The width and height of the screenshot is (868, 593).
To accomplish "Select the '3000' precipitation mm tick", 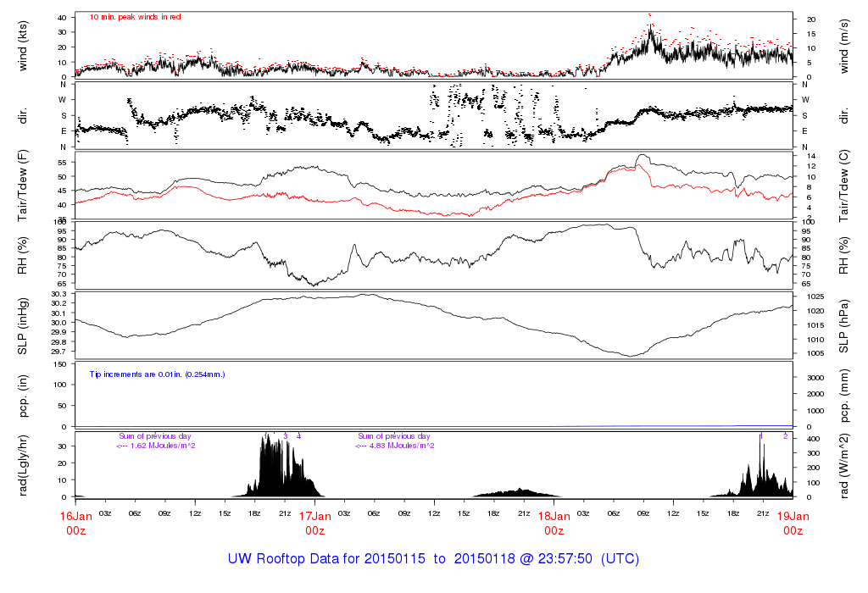I will tap(815, 378).
